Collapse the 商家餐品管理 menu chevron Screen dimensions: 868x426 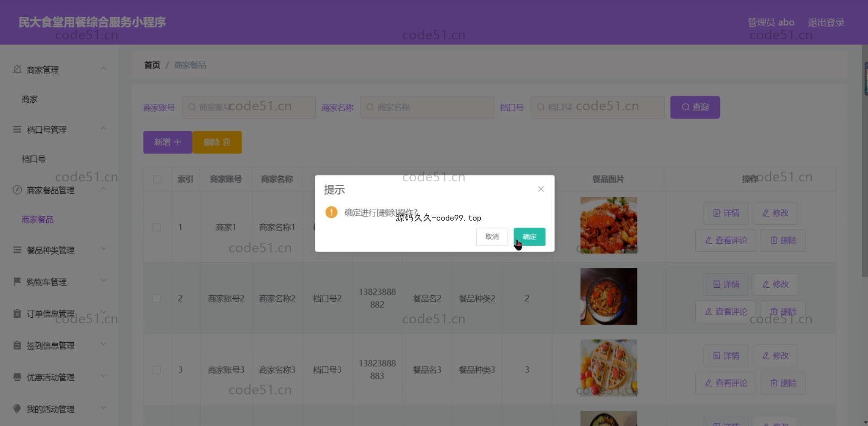coord(103,189)
